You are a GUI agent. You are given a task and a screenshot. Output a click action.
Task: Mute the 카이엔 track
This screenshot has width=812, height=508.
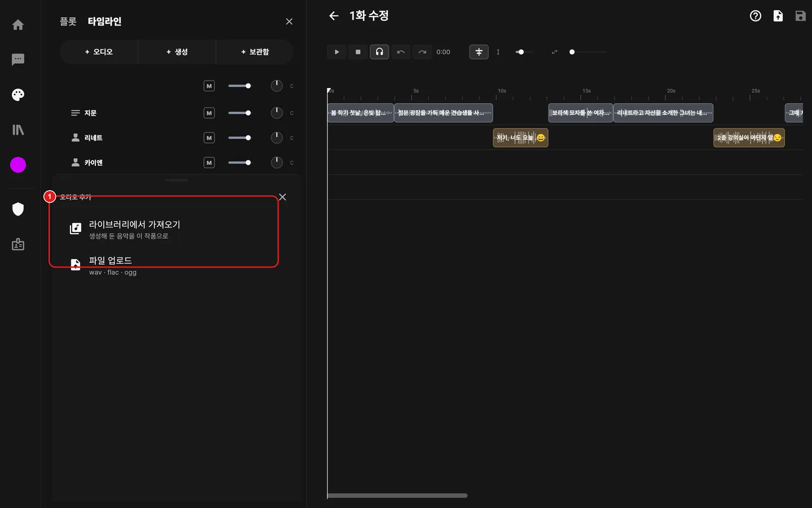[209, 163]
